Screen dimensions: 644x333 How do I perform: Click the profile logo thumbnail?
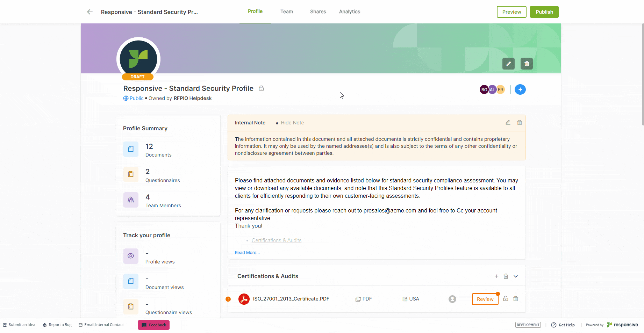(x=138, y=59)
